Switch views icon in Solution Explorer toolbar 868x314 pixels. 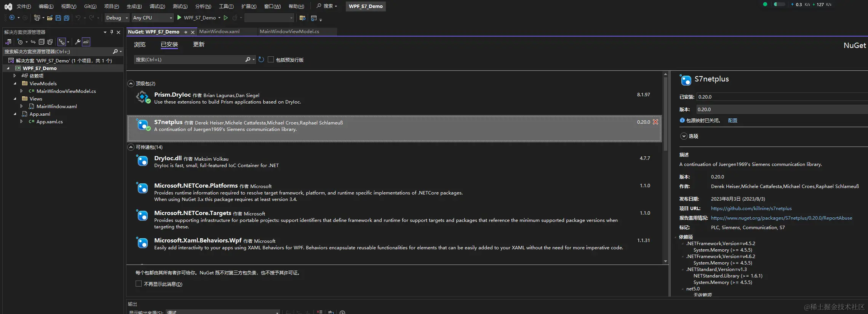8,42
